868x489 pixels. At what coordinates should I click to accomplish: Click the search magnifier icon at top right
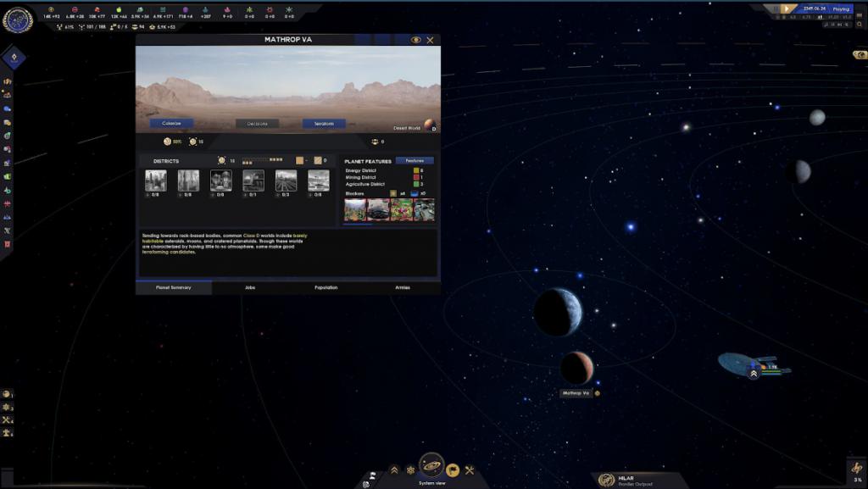(860, 25)
